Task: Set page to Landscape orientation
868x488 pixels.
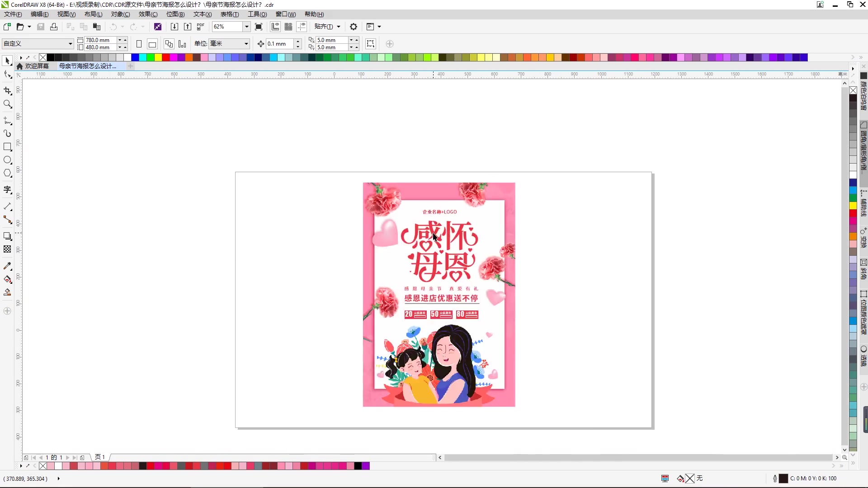Action: 152,44
